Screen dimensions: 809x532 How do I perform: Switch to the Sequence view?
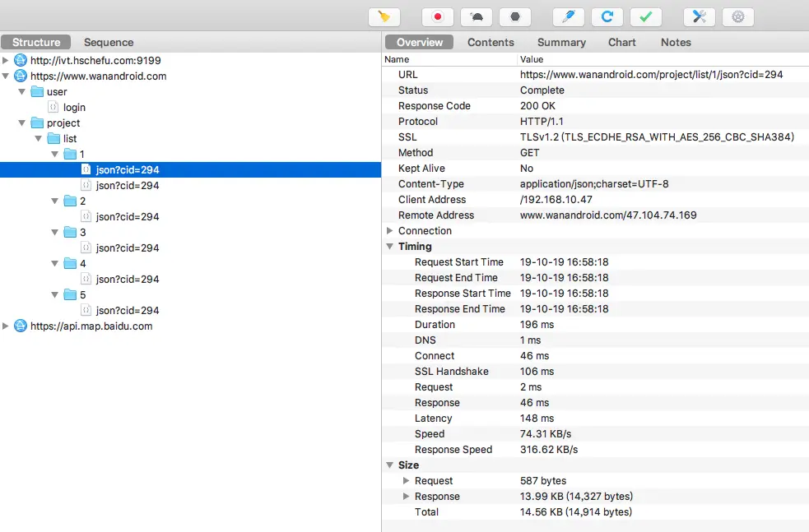[109, 42]
